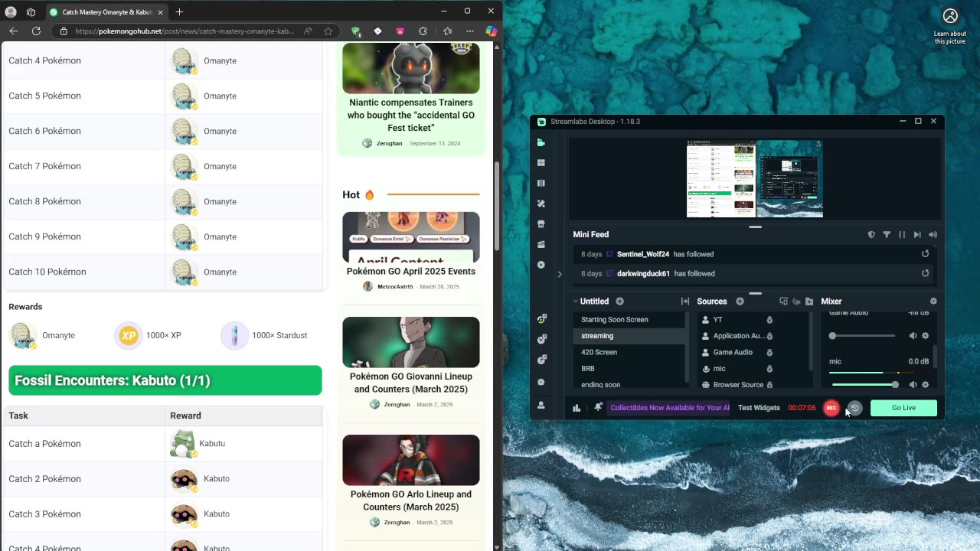Select the mic source in Sources list
This screenshot has height=551, width=980.
pyautogui.click(x=720, y=369)
